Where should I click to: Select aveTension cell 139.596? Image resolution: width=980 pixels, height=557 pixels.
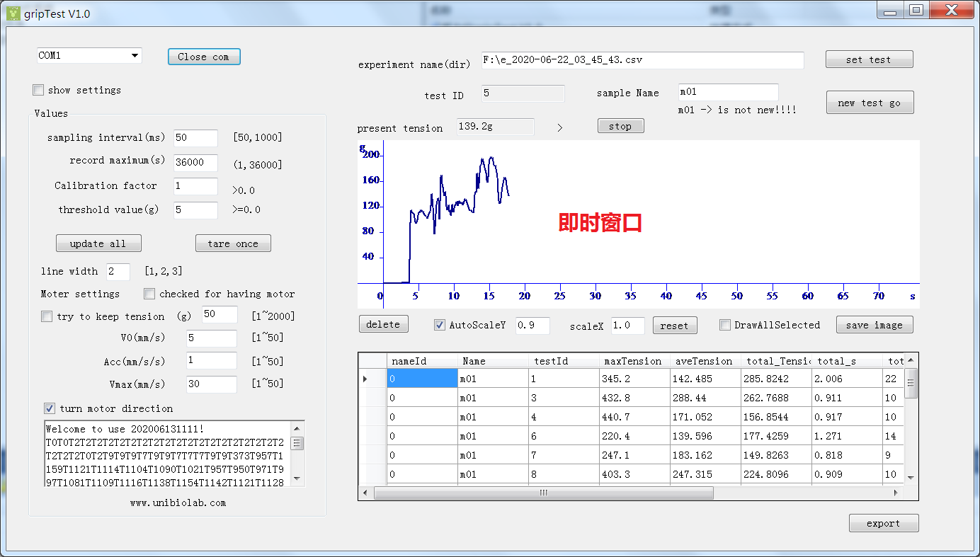[x=705, y=436]
